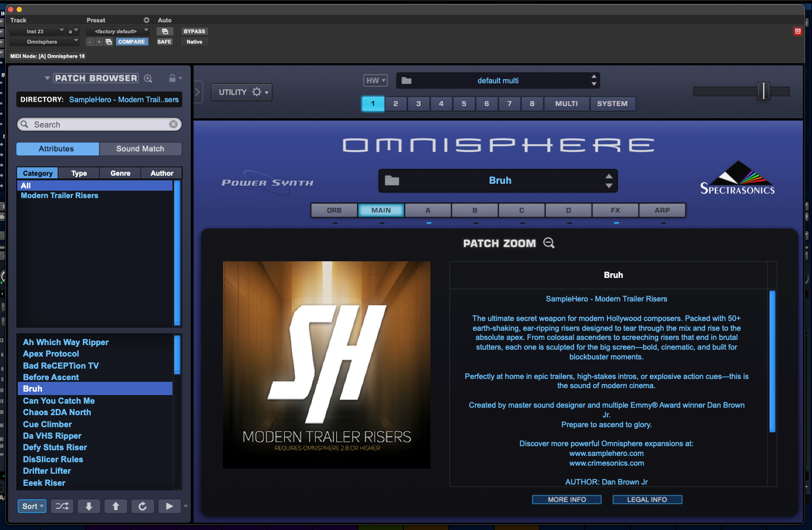The width and height of the screenshot is (812, 530).
Task: Select part 8 button
Action: (x=532, y=104)
